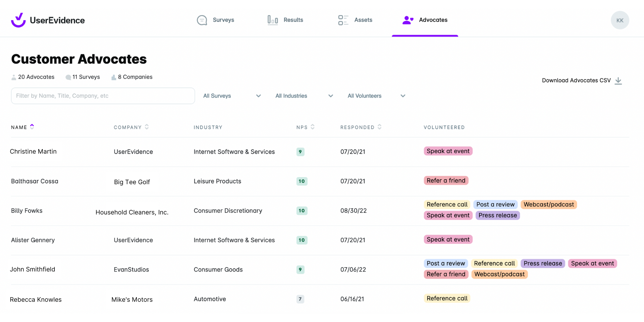Click the Surveys chat bubble icon

(x=202, y=20)
